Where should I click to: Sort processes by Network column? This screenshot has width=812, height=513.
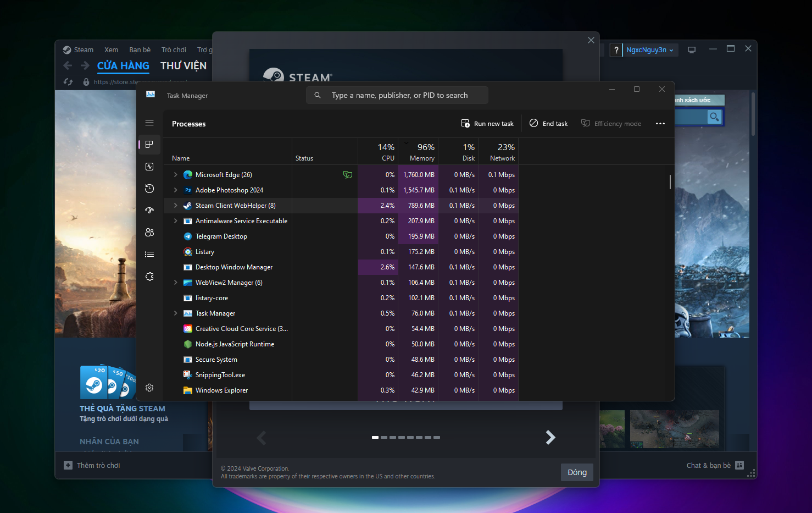[498, 152]
